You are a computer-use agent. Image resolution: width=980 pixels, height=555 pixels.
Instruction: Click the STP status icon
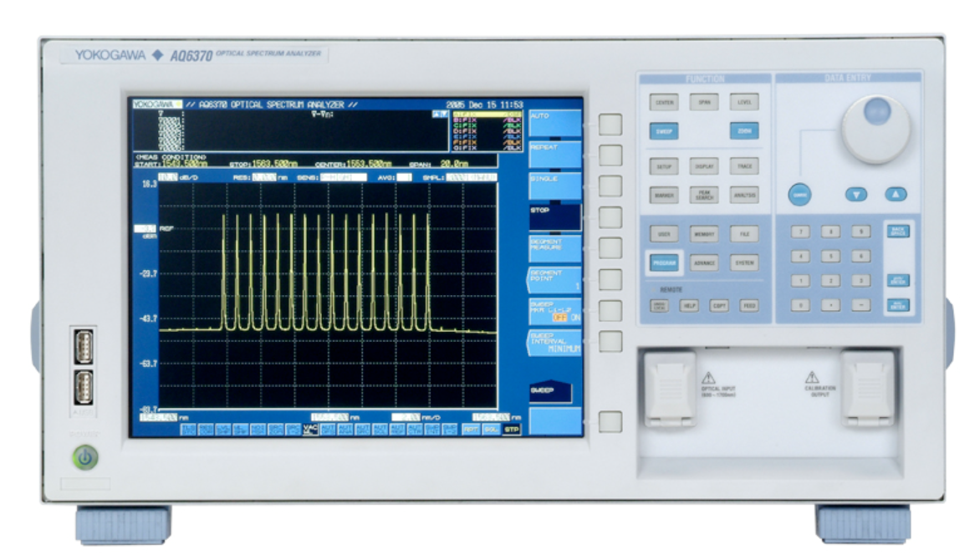click(x=512, y=430)
